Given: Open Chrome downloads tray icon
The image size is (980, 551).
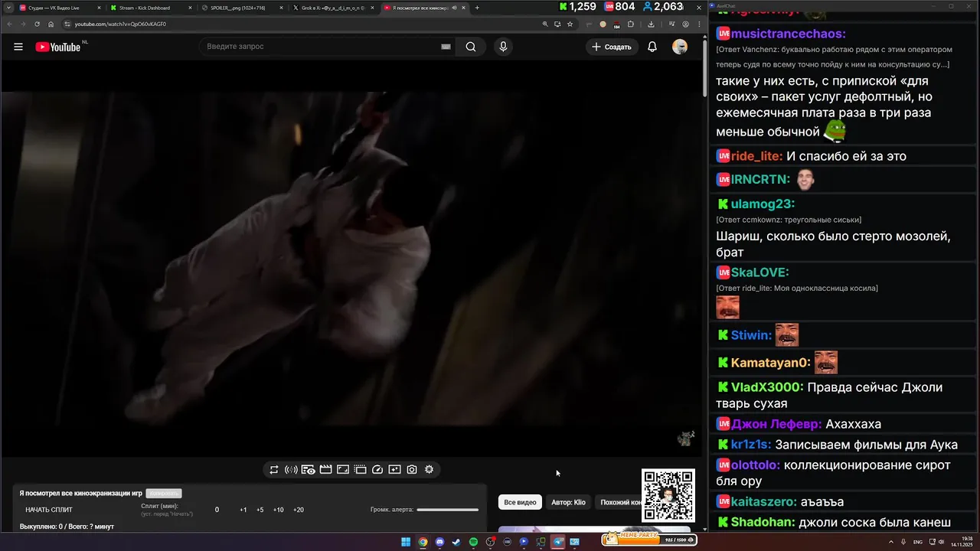Looking at the screenshot, I should click(x=651, y=24).
